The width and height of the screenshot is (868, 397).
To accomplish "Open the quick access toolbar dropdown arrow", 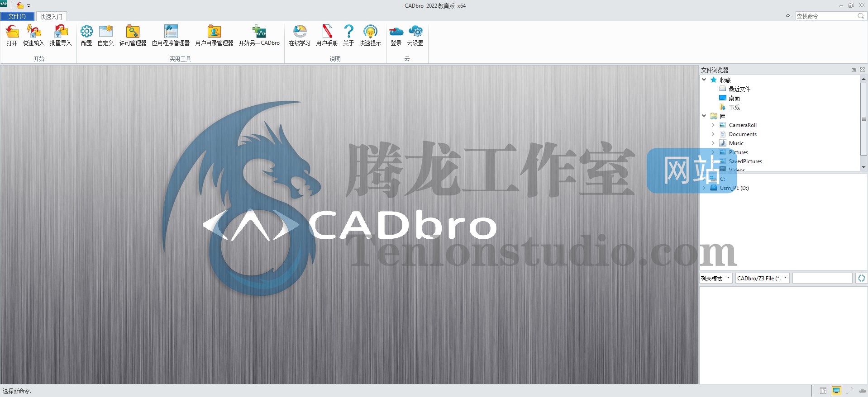I will [29, 6].
